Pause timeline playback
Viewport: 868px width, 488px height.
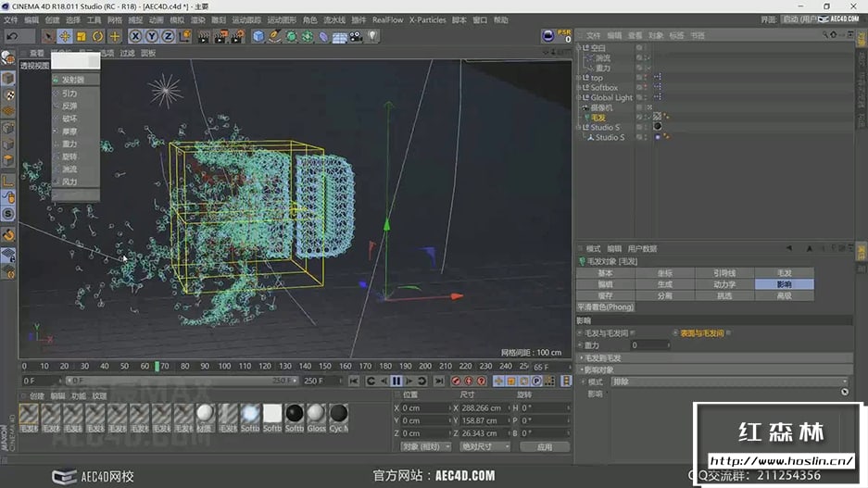pyautogui.click(x=396, y=381)
